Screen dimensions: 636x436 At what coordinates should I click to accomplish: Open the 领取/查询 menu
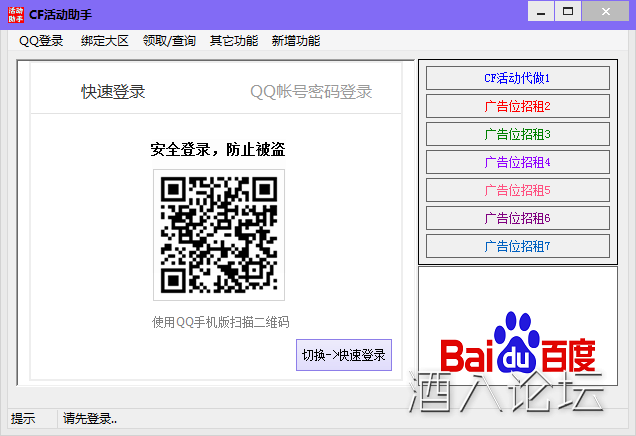click(x=170, y=41)
